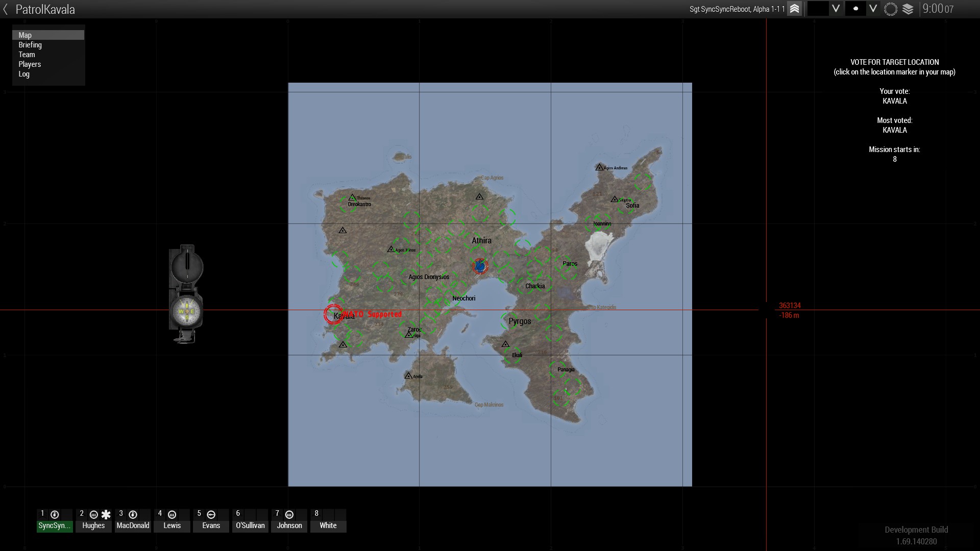This screenshot has width=980, height=551.
Task: Select unit MacDonald in the squad bar
Action: coord(133,525)
